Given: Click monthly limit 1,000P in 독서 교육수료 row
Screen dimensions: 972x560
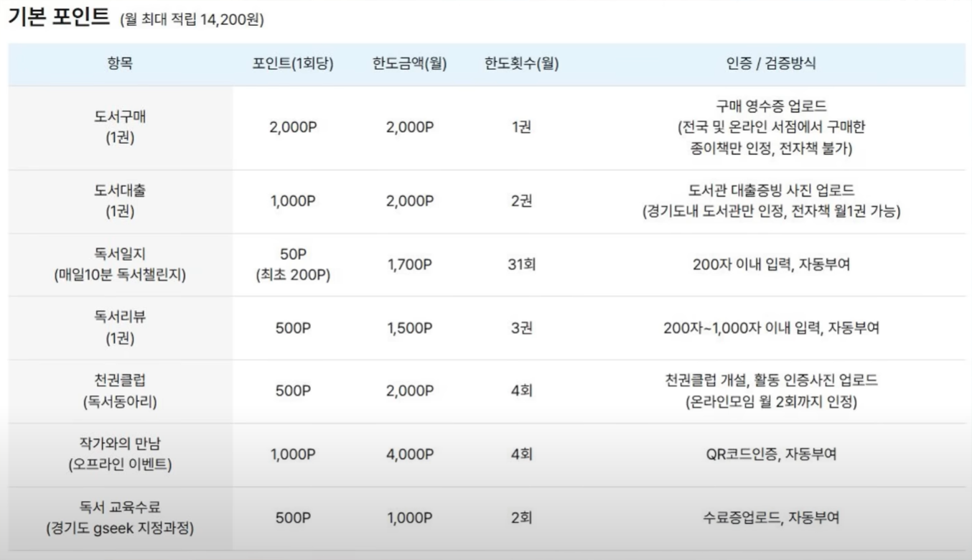Looking at the screenshot, I should [x=410, y=518].
